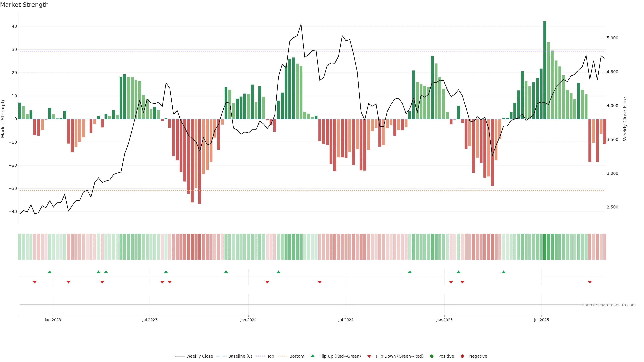
Task: Click the last red flip-down marker near late 2025
Action: [x=590, y=282]
